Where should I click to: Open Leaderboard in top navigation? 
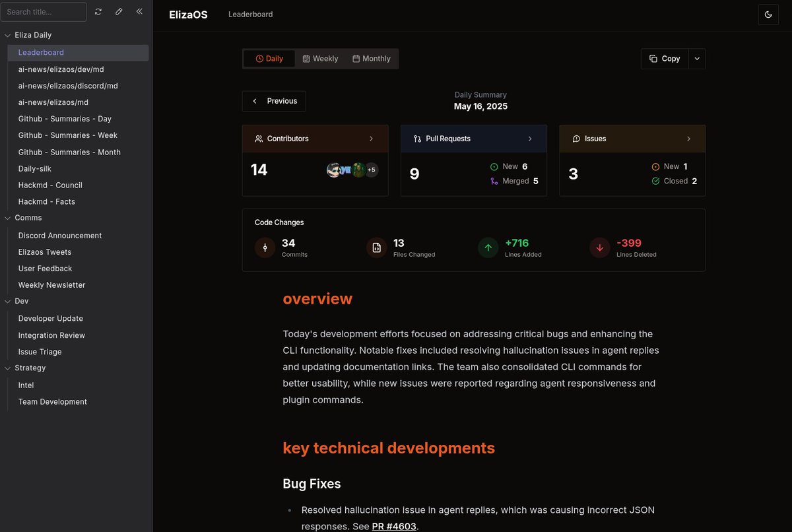[x=250, y=14]
